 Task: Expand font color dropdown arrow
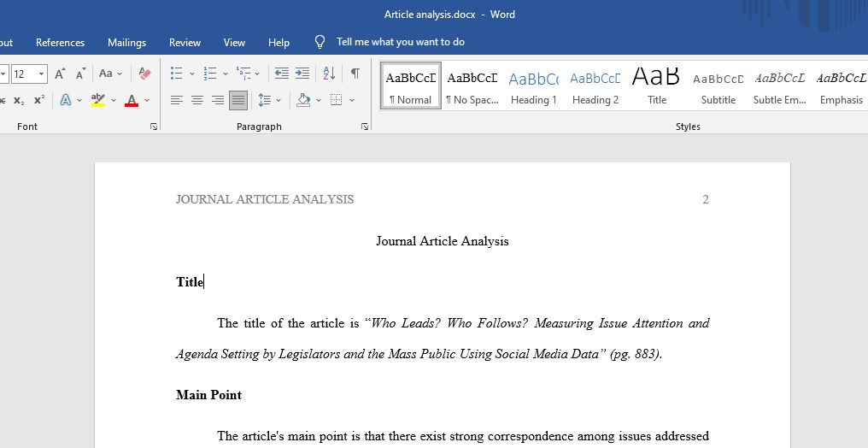[x=147, y=100]
